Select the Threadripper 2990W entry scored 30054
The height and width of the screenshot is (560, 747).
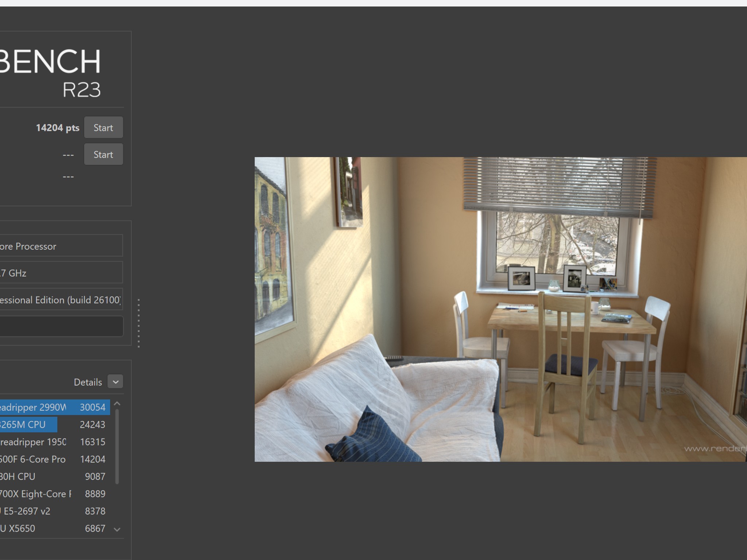point(55,407)
